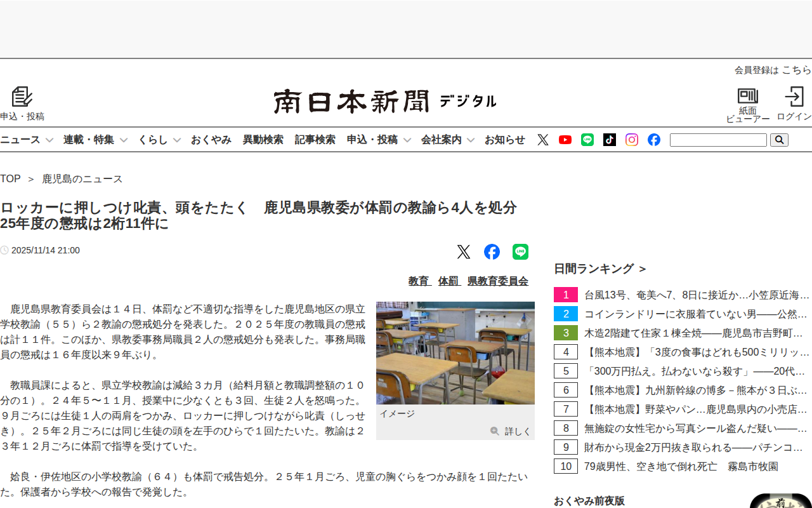Open the 県教育委員会 tag link
This screenshot has height=508, width=812.
click(x=498, y=281)
